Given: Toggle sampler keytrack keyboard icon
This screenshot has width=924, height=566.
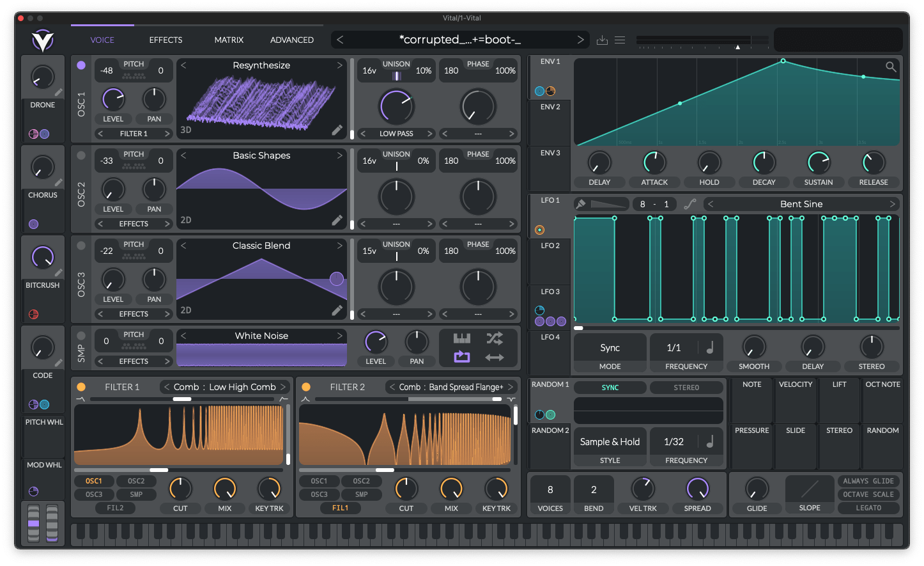Looking at the screenshot, I should [462, 338].
